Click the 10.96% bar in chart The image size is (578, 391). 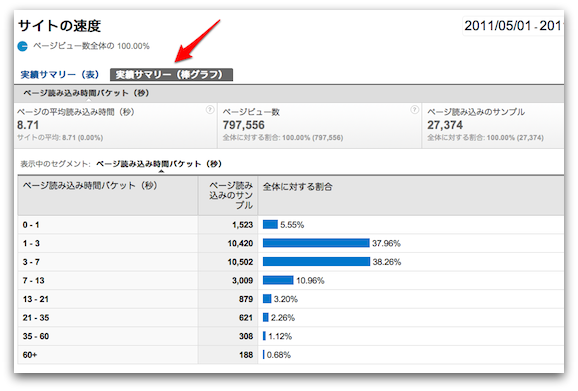tap(278, 280)
